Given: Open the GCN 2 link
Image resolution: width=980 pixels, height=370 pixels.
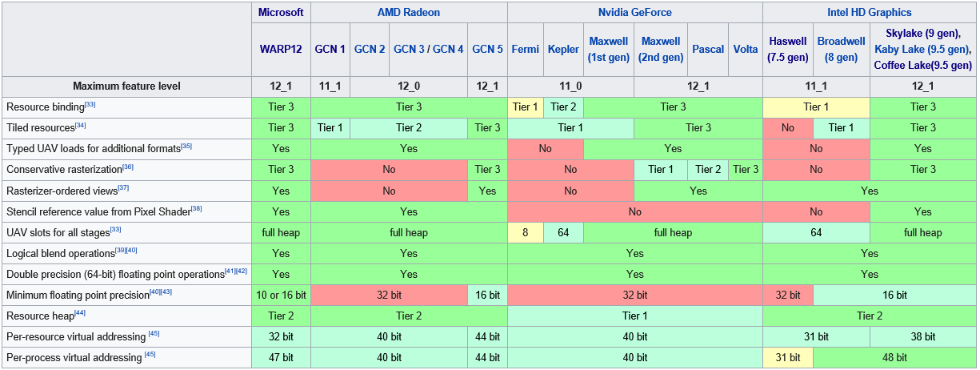Looking at the screenshot, I should click(x=370, y=49).
